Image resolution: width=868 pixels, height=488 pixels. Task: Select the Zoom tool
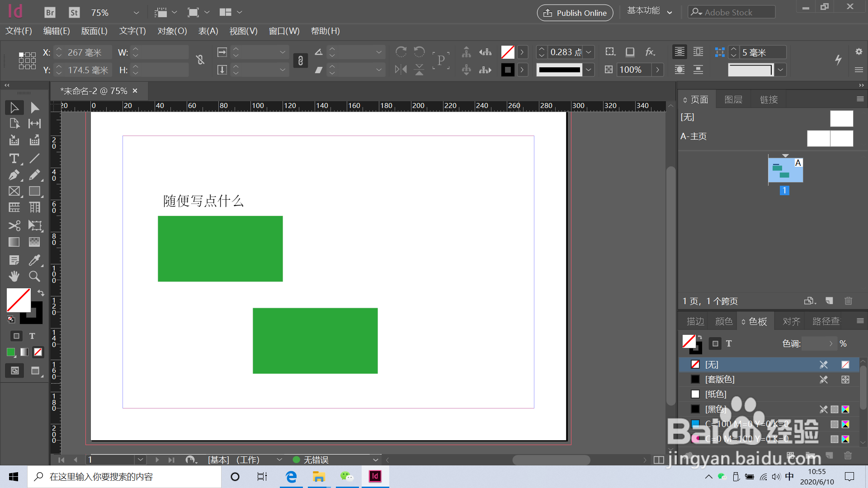click(34, 276)
